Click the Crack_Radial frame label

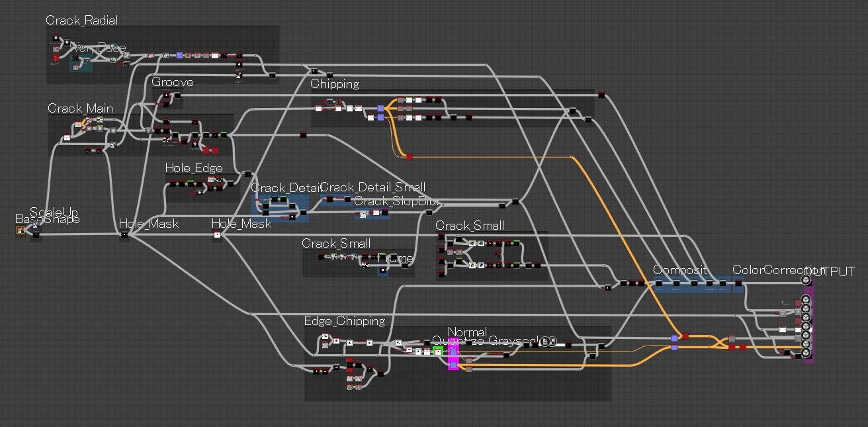[81, 21]
